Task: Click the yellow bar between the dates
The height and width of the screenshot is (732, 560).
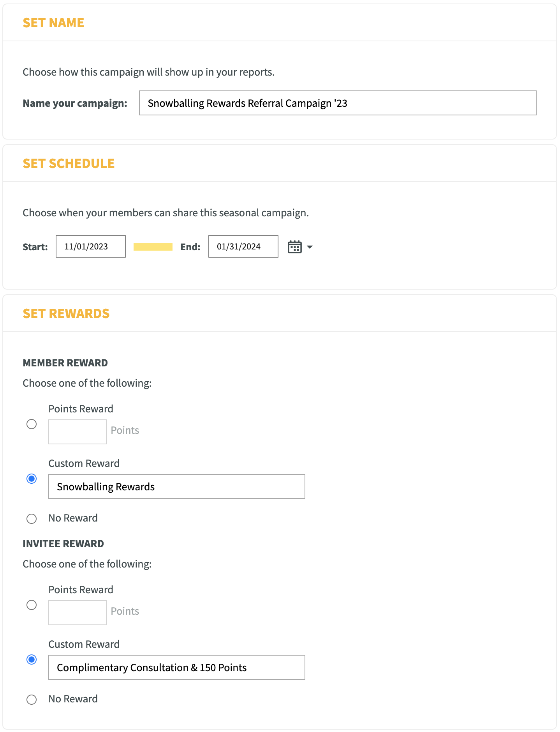Action: click(153, 247)
